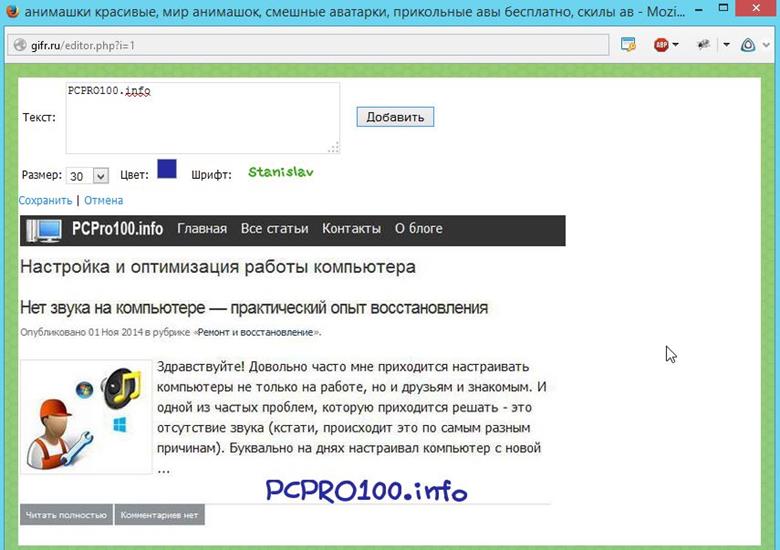Open the Главная menu item

(x=202, y=229)
